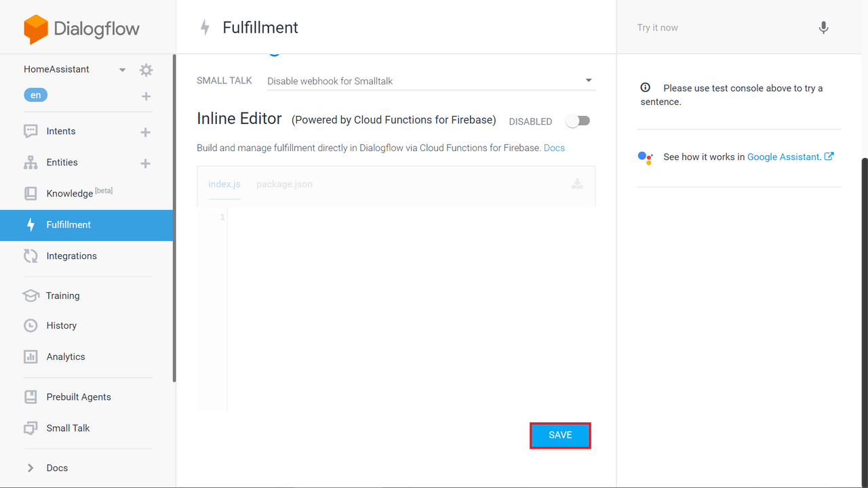Open the Docs link for Inline Editor

554,148
